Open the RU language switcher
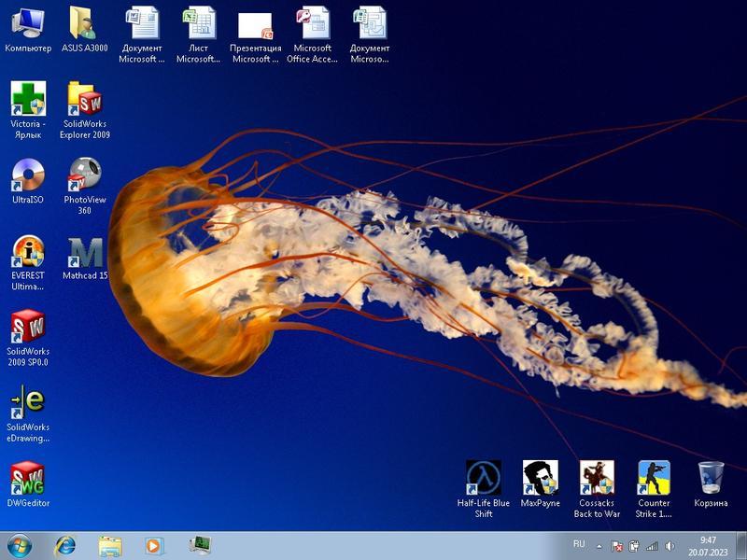Screen dimensions: 747x560 (579, 543)
